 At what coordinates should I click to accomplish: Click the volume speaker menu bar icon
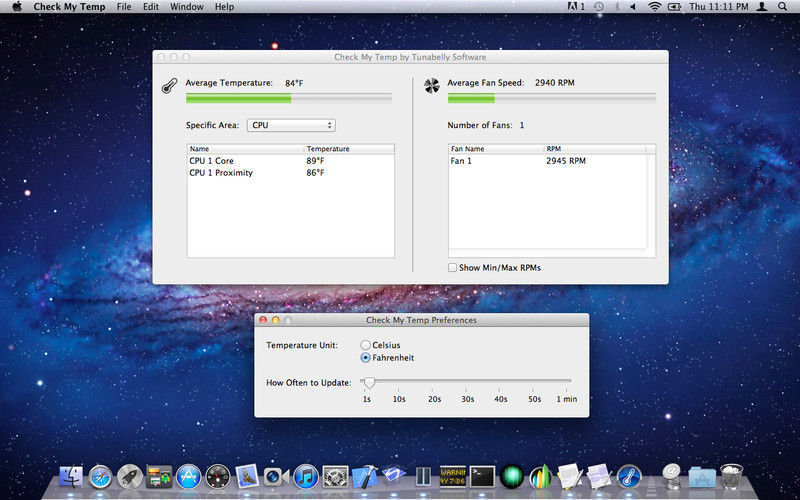(x=633, y=7)
